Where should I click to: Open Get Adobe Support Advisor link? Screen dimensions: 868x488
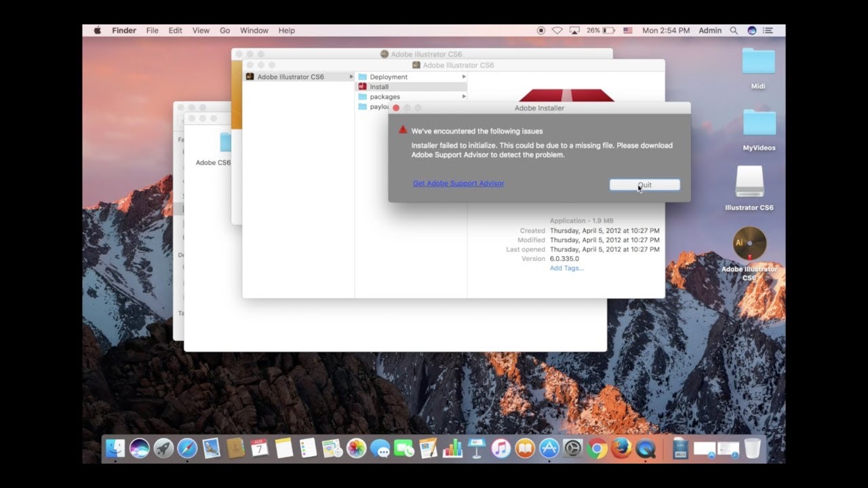pos(458,183)
